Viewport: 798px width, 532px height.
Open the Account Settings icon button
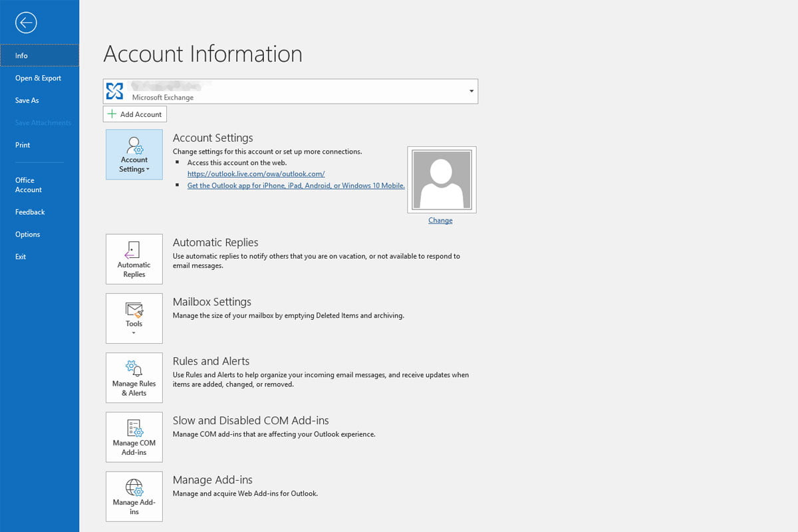click(x=134, y=154)
